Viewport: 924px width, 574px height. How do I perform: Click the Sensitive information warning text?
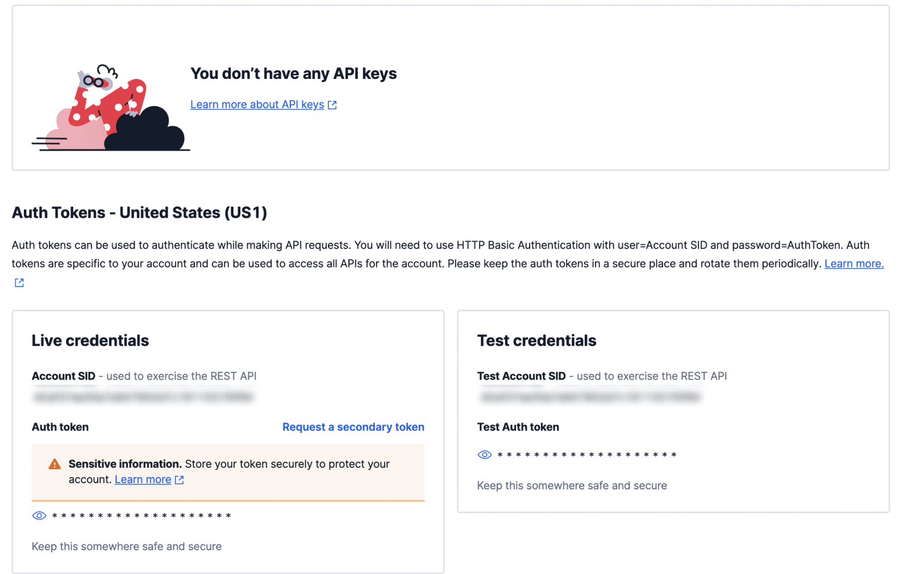point(229,472)
